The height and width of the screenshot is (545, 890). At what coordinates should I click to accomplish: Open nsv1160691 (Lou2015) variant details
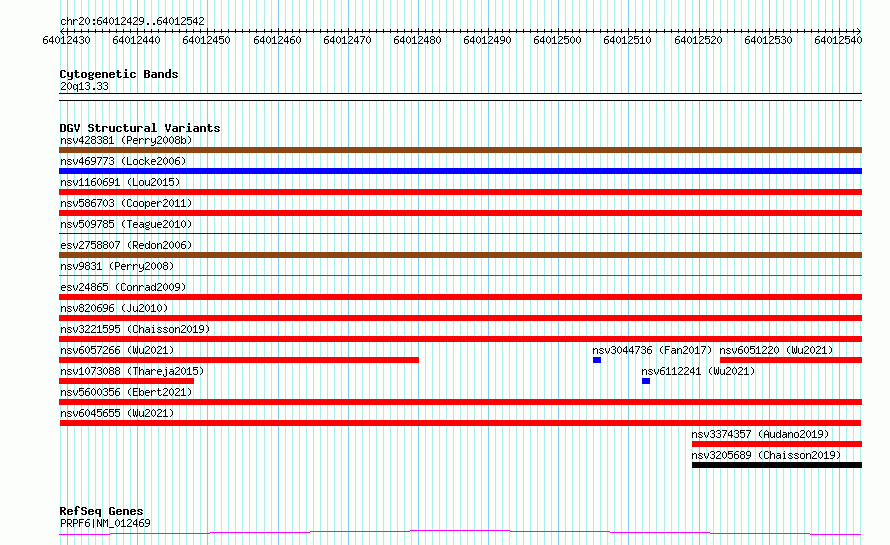tap(120, 182)
